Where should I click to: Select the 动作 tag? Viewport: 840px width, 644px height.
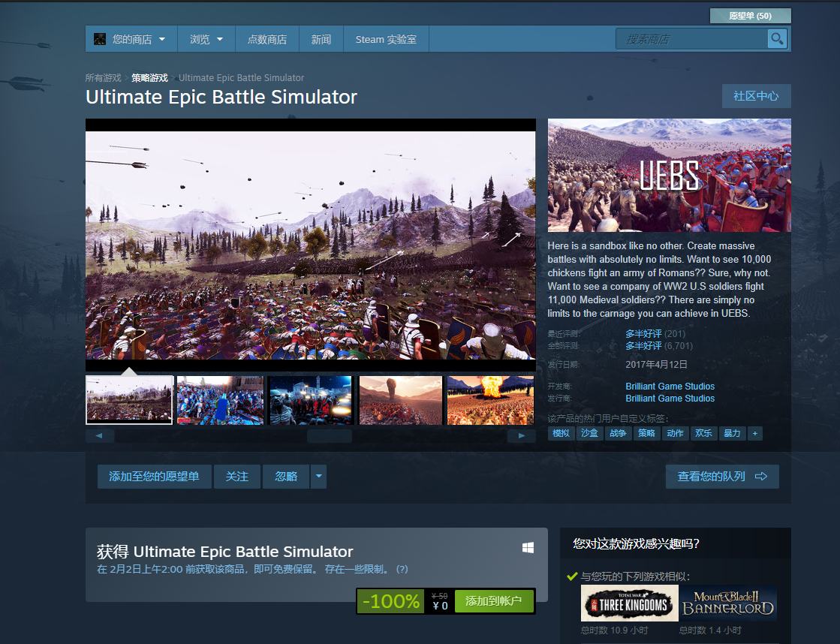click(675, 433)
